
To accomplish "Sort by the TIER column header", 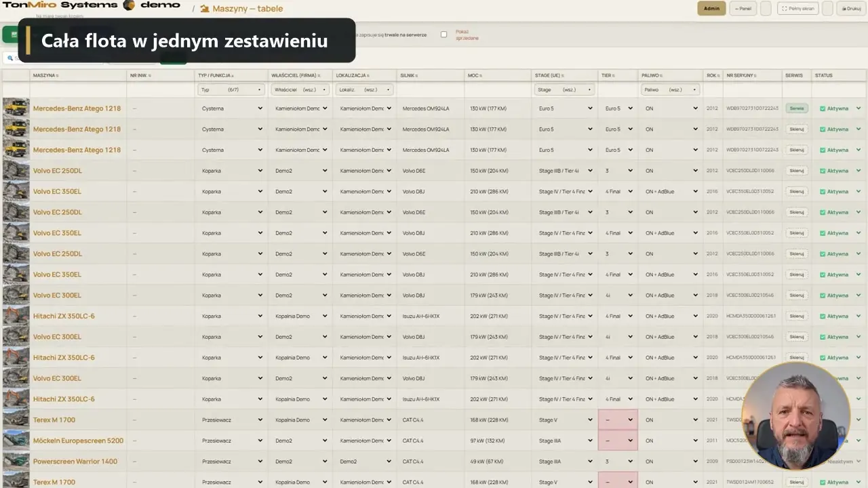I will pos(608,75).
